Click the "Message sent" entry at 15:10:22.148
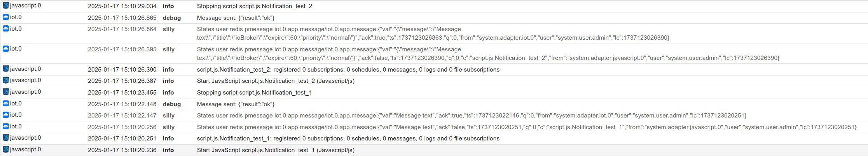The image size is (868, 156). click(236, 104)
